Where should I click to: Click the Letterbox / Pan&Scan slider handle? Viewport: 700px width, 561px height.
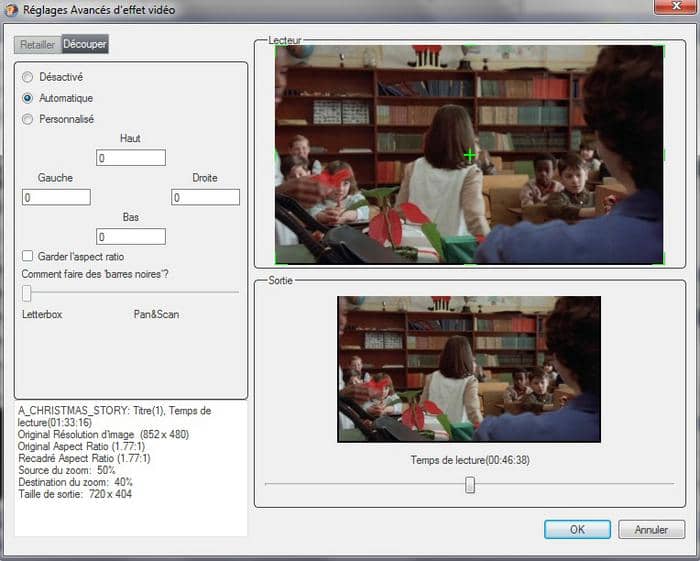tap(27, 293)
